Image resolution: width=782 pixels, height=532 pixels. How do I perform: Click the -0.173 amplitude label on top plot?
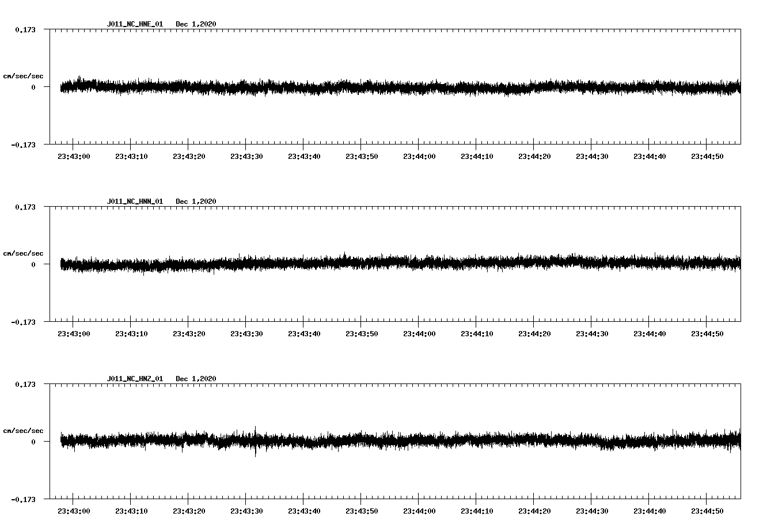pyautogui.click(x=25, y=145)
